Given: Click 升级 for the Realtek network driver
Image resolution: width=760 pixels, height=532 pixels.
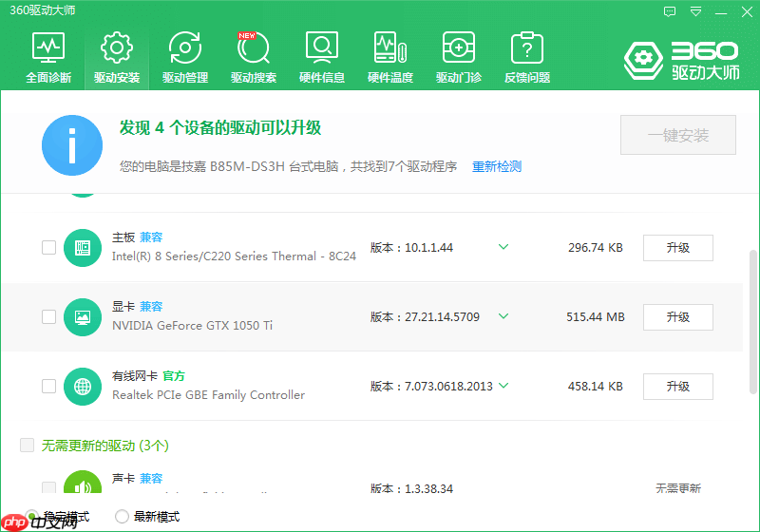Looking at the screenshot, I should [678, 386].
